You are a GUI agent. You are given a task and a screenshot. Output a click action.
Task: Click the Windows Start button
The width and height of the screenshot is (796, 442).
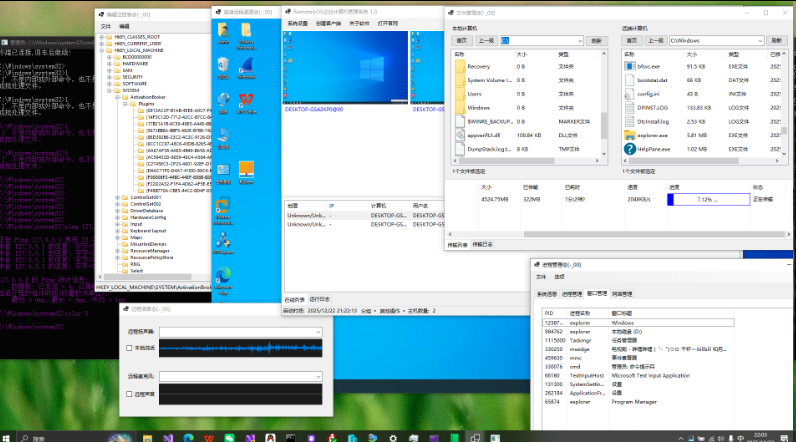coord(8,436)
